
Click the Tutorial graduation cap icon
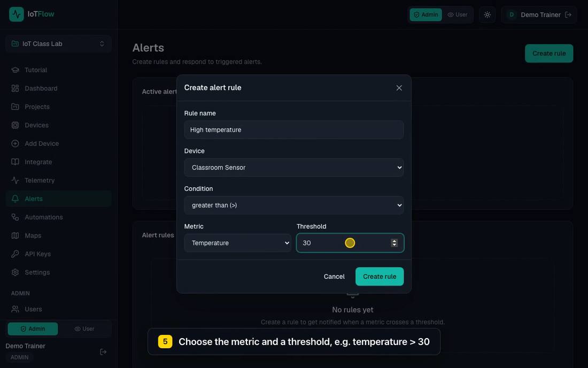click(15, 70)
